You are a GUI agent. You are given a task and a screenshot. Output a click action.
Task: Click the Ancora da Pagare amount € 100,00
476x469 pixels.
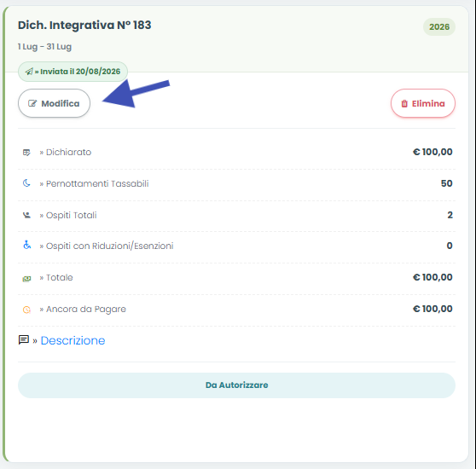(x=432, y=309)
